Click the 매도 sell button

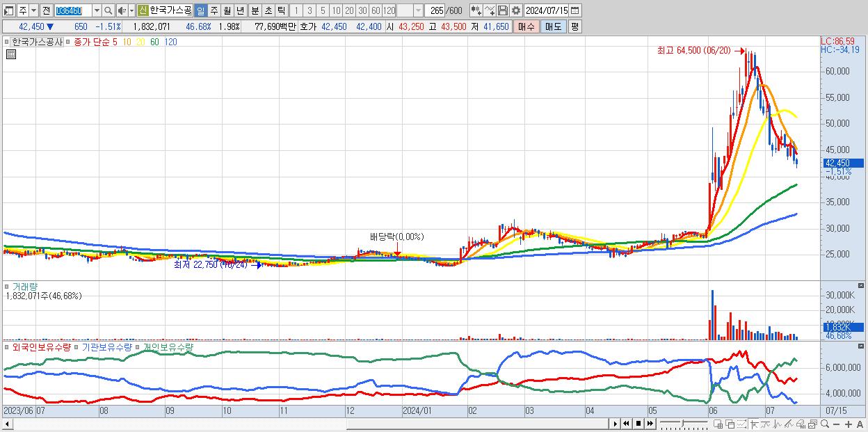pyautogui.click(x=553, y=26)
